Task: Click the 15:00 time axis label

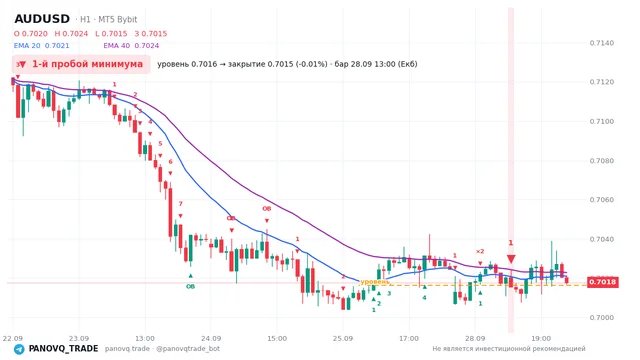Action: pyautogui.click(x=277, y=338)
